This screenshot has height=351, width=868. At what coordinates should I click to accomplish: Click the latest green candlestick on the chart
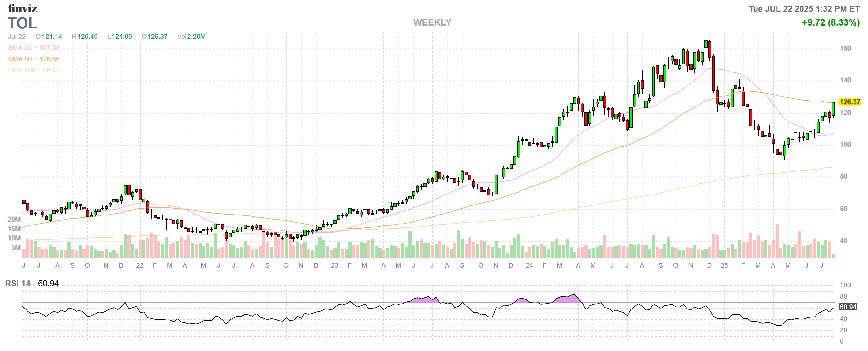point(833,109)
